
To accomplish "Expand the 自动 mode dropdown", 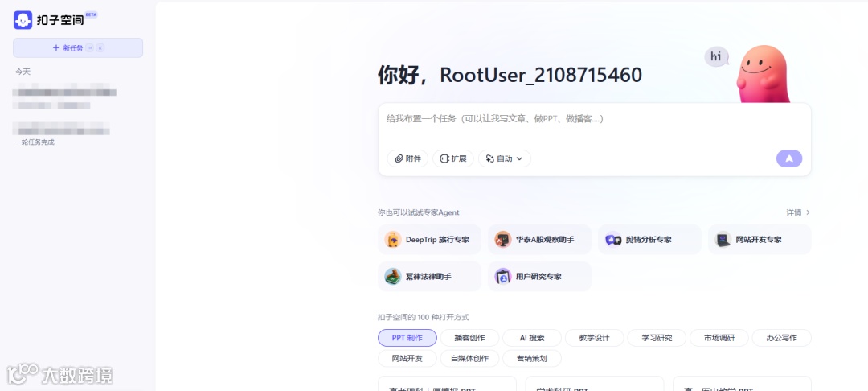I will (504, 159).
